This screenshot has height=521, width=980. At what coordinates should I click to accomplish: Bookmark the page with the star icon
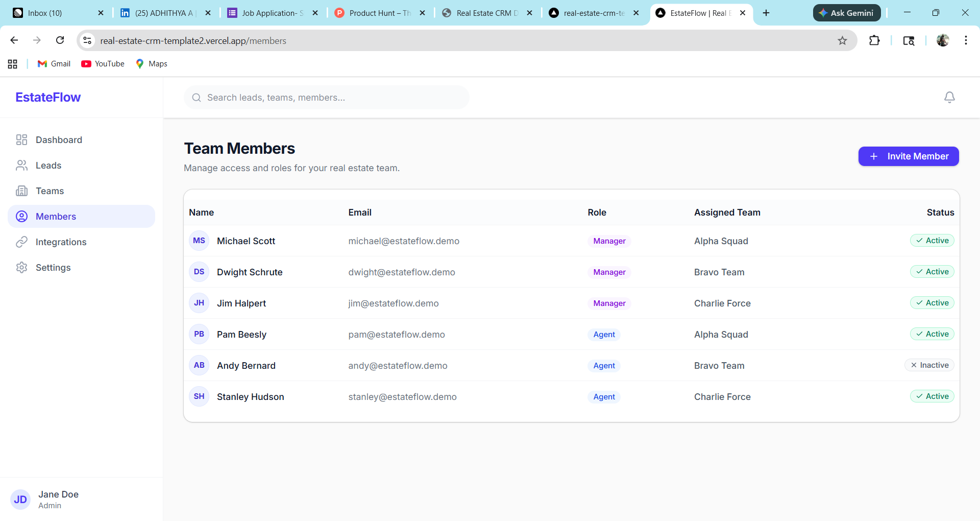[843, 40]
